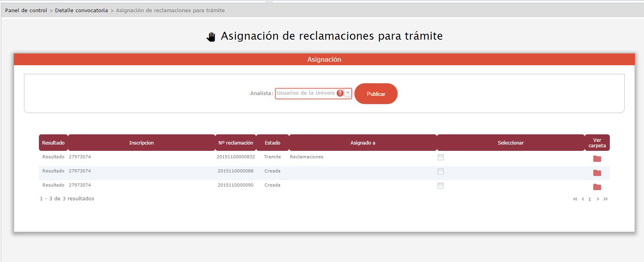
Task: Sort by Nº reclamación column header
Action: 236,143
